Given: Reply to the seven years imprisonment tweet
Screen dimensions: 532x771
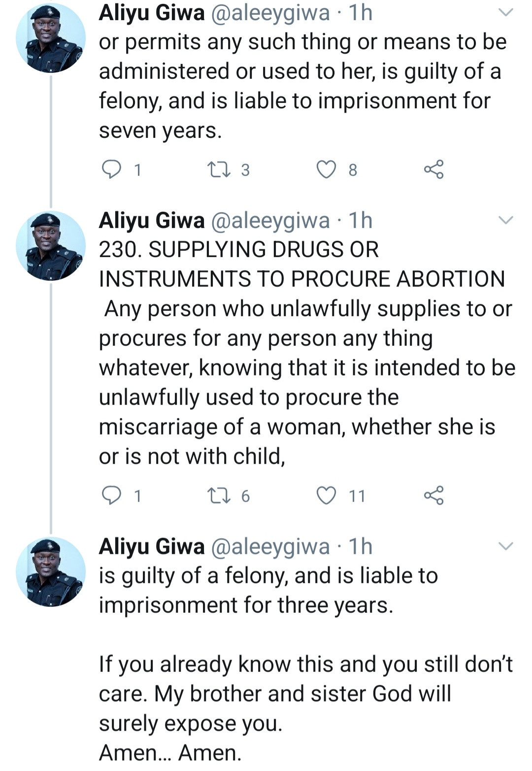Looking at the screenshot, I should coord(111,169).
